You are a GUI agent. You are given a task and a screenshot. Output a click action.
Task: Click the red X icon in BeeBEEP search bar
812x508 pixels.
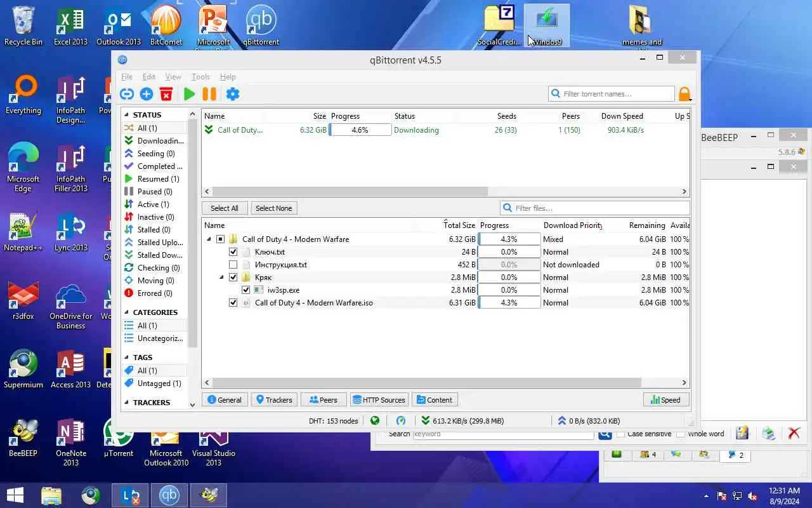pos(794,433)
